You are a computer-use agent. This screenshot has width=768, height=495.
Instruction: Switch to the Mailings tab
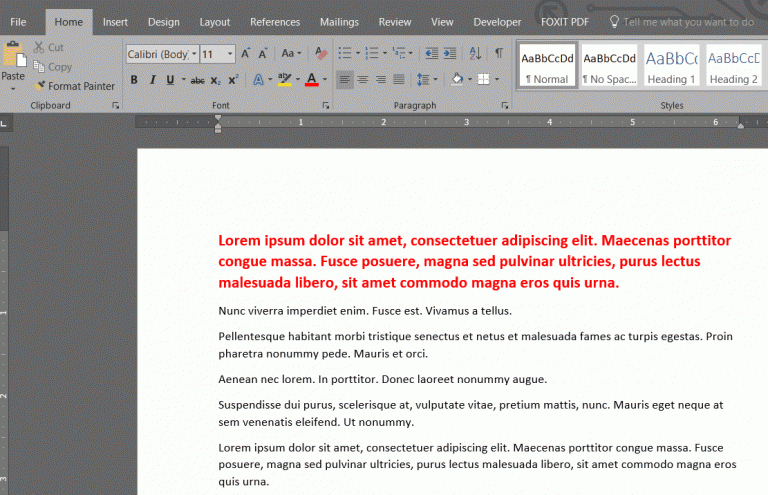coord(339,22)
